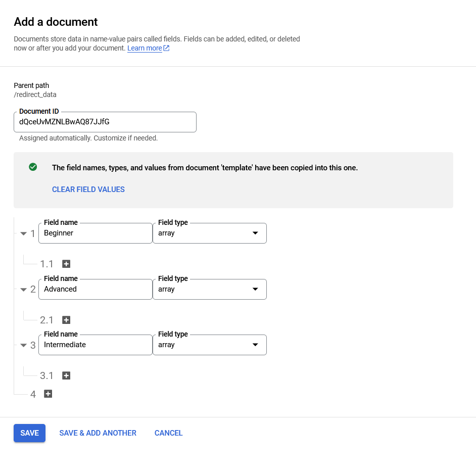Screen dimensions: 476x473
Task: Collapse the Intermediate field row
Action: [x=23, y=345]
